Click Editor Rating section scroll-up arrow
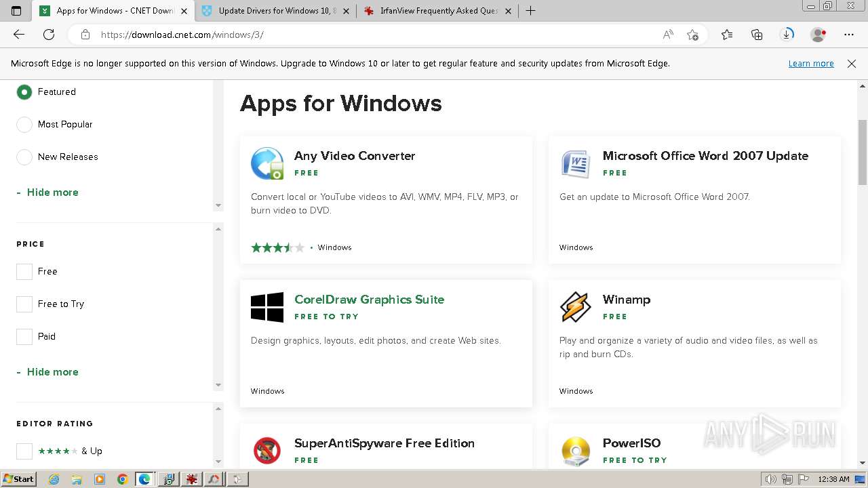Viewport: 868px width, 488px height. click(218, 409)
